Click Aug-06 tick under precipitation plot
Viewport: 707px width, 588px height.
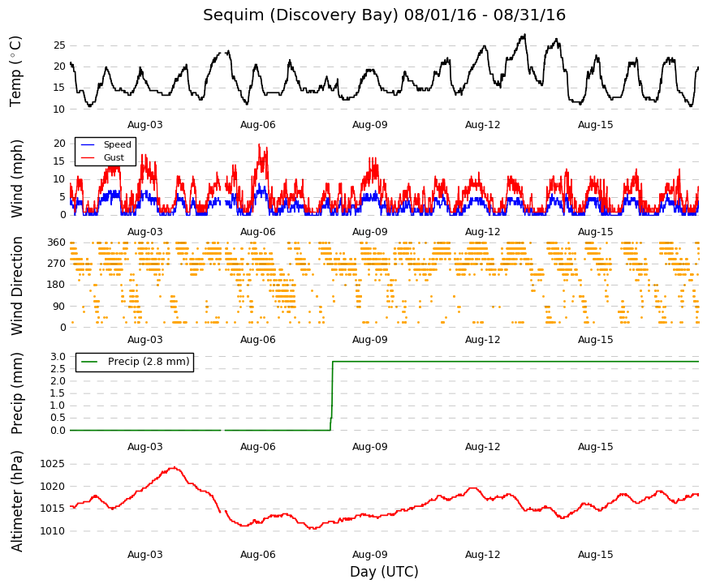point(257,447)
